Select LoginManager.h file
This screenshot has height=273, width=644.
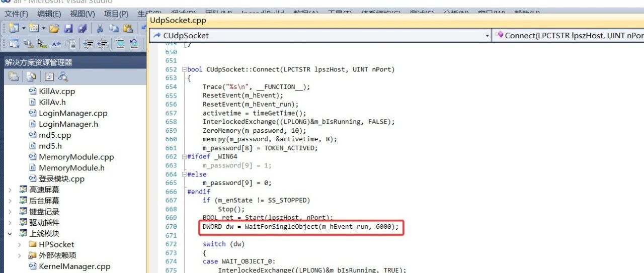click(x=68, y=124)
